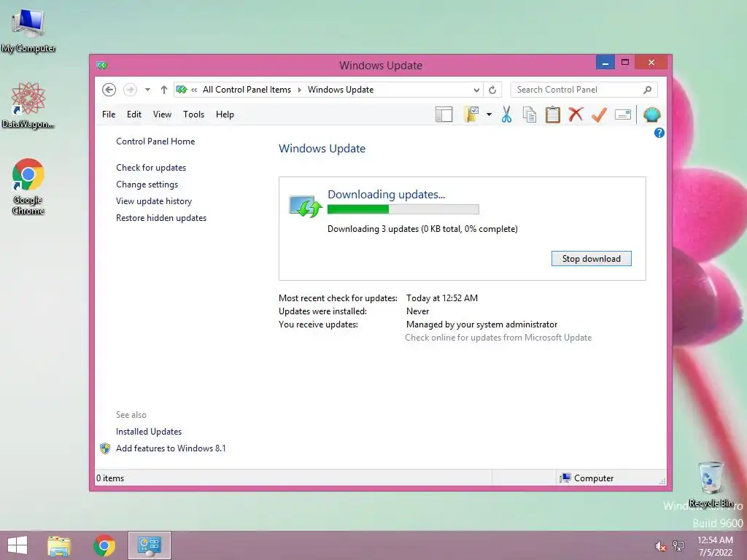Click the folder options toolbar icon
The width and height of the screenshot is (747, 560).
point(471,114)
